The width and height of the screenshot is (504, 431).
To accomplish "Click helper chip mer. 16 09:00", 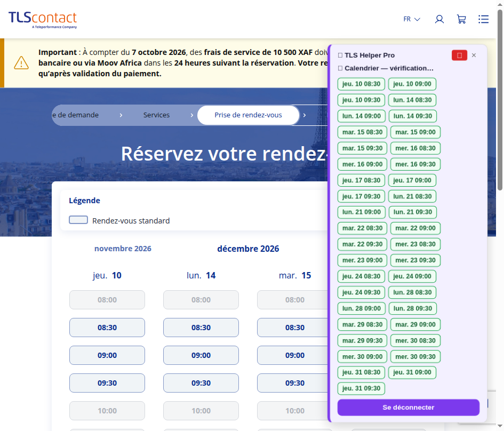I will [x=362, y=164].
